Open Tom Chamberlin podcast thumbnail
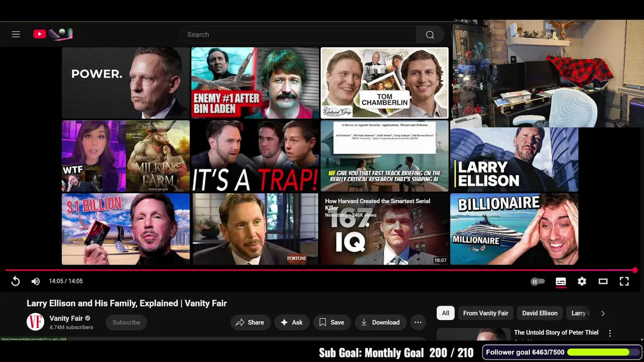The width and height of the screenshot is (644, 362). click(384, 83)
